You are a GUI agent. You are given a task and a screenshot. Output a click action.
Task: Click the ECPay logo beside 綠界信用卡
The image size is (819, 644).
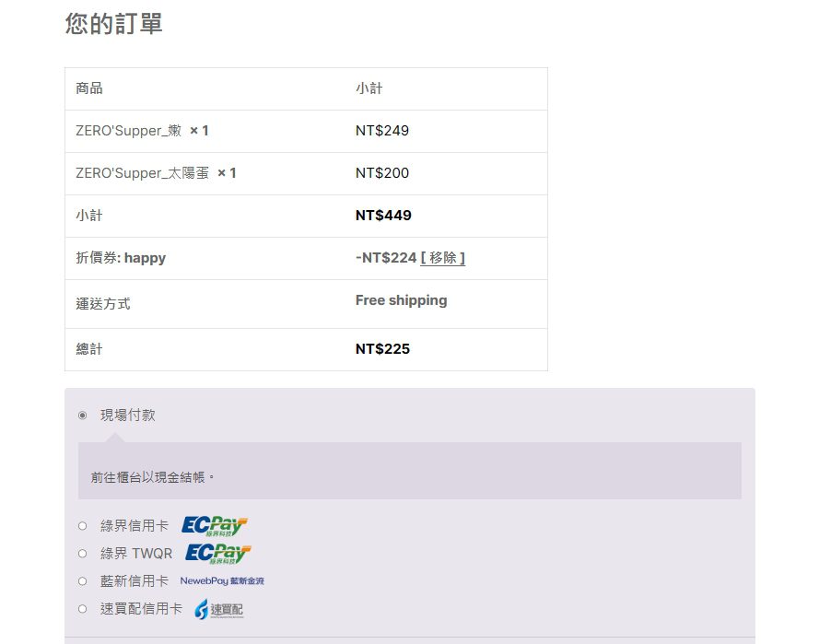[x=215, y=526]
